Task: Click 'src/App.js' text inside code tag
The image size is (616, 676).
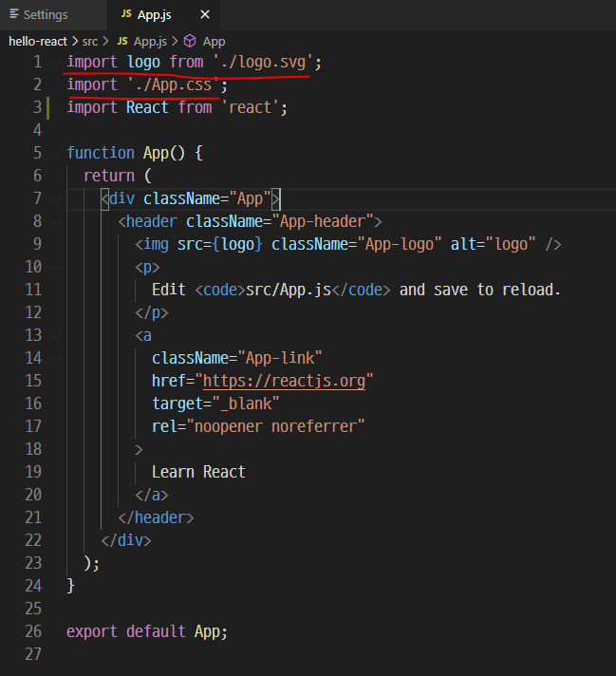Action: coord(289,290)
